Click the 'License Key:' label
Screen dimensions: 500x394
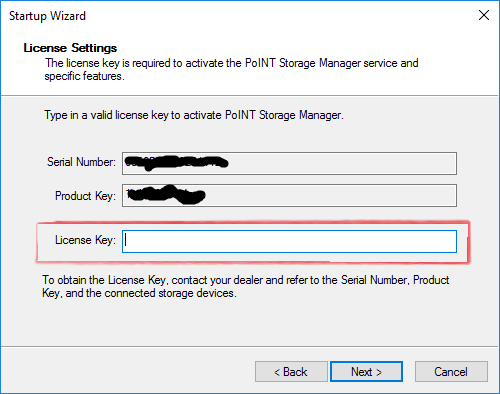click(85, 240)
